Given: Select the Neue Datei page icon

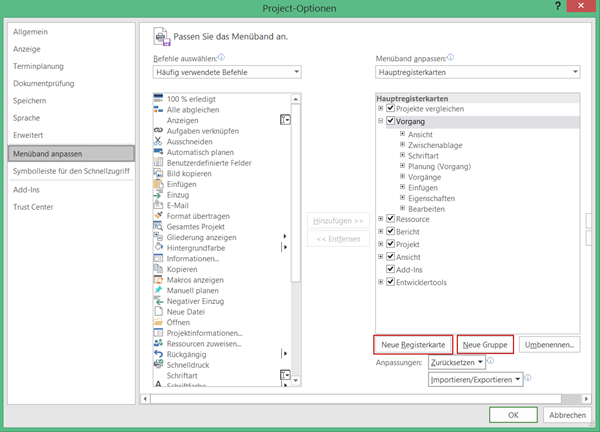Looking at the screenshot, I should (x=158, y=311).
